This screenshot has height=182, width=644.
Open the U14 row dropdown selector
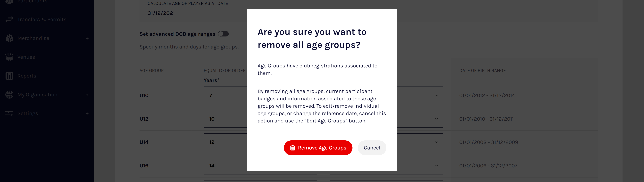click(436, 142)
